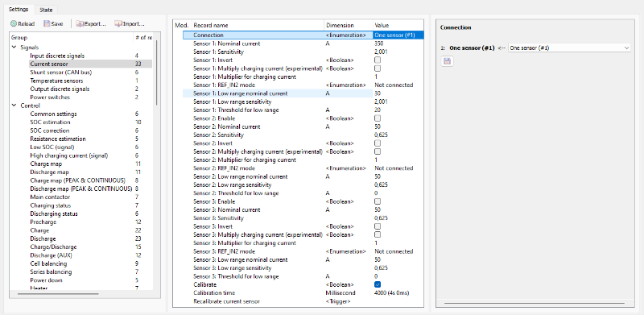Enable the Sensor 2: Enable checkbox

click(x=378, y=118)
